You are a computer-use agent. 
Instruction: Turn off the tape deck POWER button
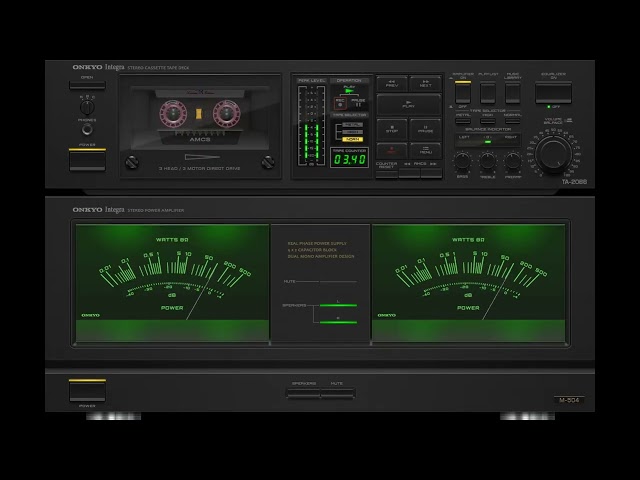pyautogui.click(x=87, y=160)
